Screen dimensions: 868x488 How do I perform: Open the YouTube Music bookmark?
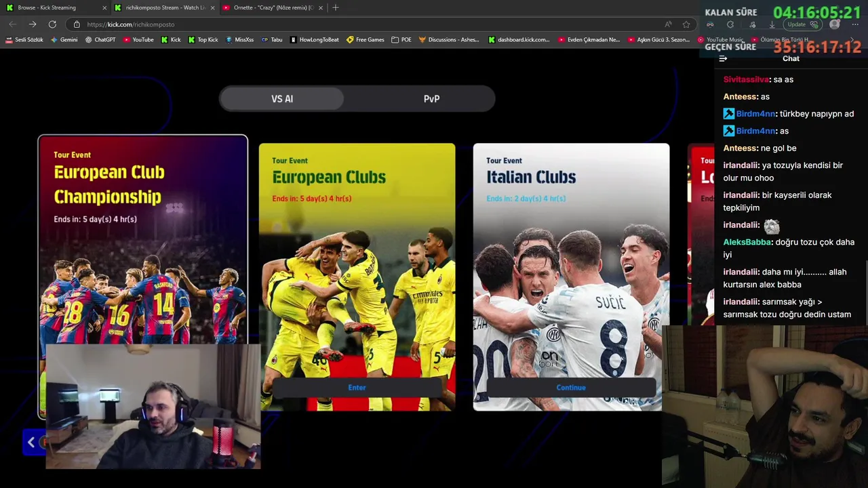pyautogui.click(x=721, y=40)
